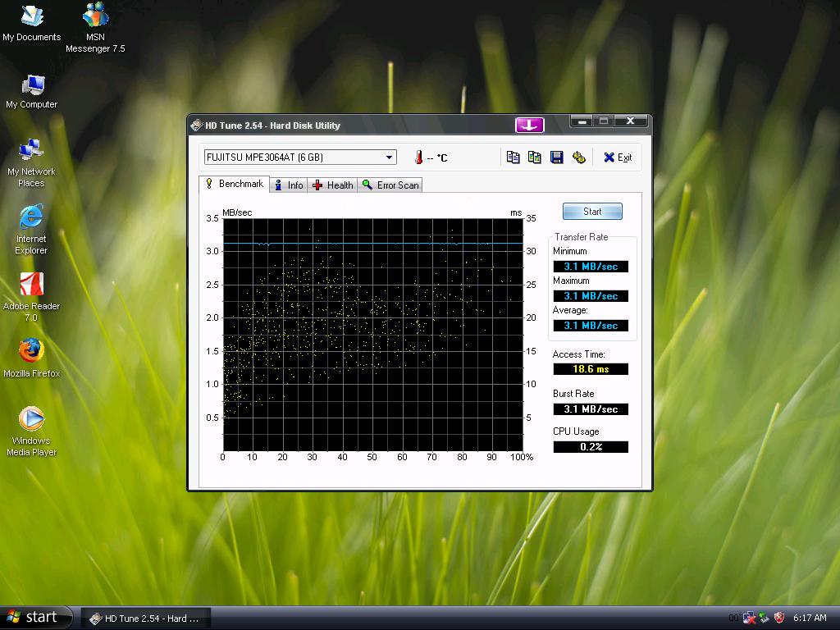This screenshot has height=630, width=840.
Task: Click the "MB/sec" axis label above graph
Action: (237, 212)
